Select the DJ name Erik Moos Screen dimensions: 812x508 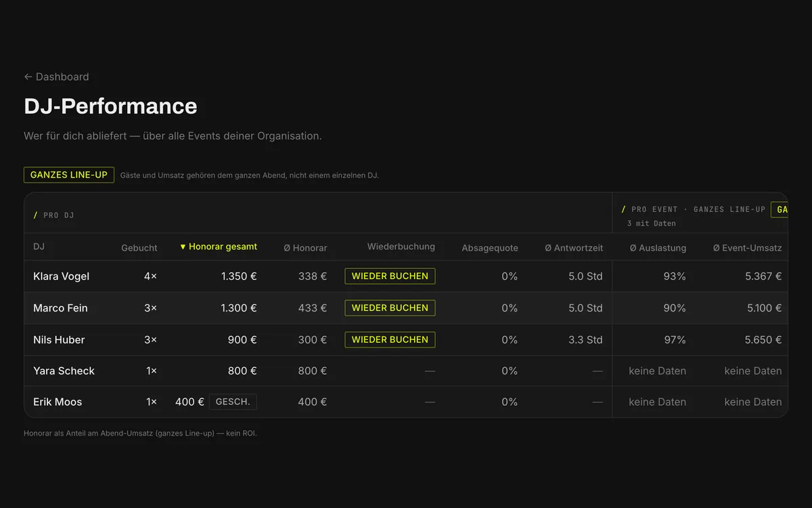(x=58, y=402)
